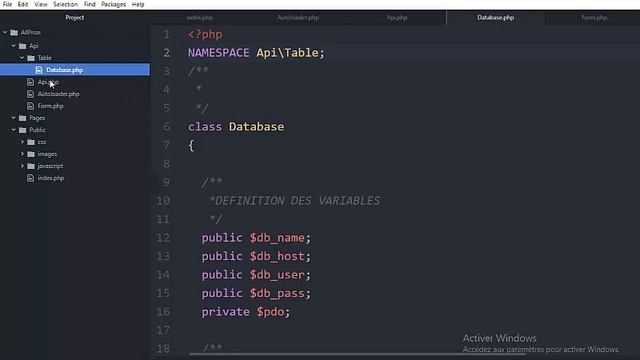This screenshot has width=640, height=360.
Task: Select the javascript folder label
Action: tap(50, 166)
